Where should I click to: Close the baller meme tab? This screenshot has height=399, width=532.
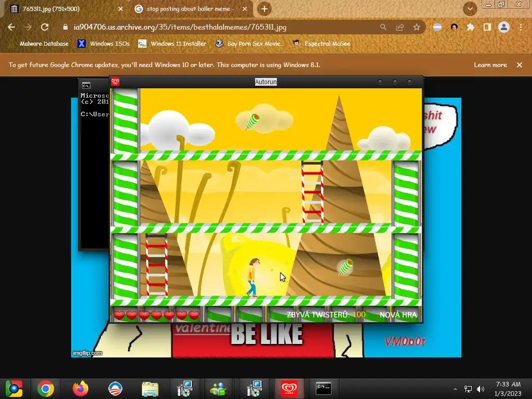[245, 9]
